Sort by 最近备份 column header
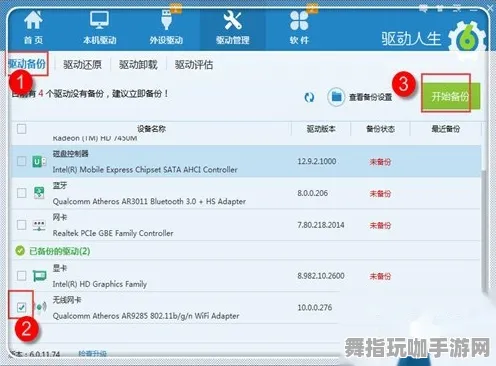This screenshot has width=496, height=366. tap(446, 129)
